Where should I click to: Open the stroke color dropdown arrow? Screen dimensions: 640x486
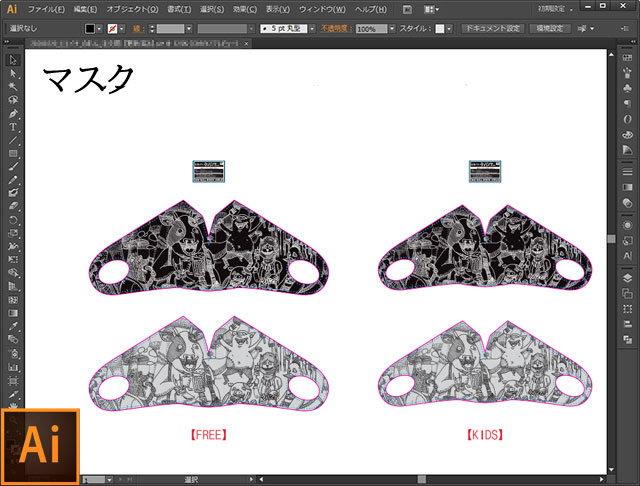(122, 29)
